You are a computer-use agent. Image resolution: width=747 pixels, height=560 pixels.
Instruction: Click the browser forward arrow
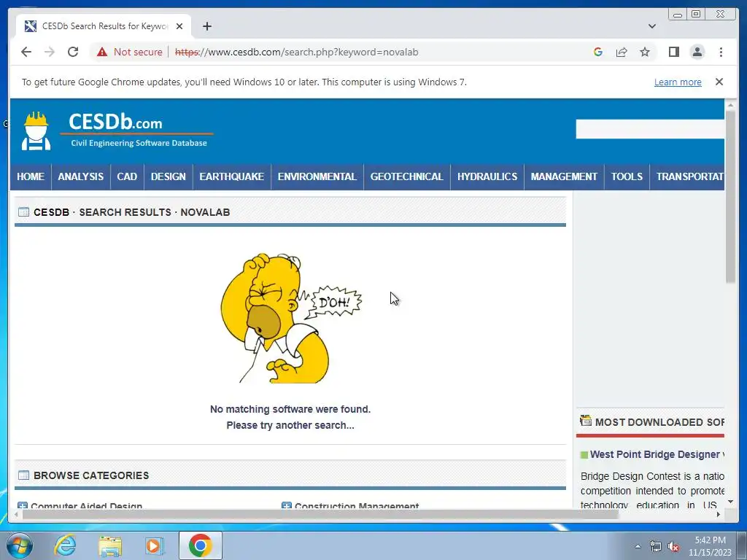tap(50, 52)
